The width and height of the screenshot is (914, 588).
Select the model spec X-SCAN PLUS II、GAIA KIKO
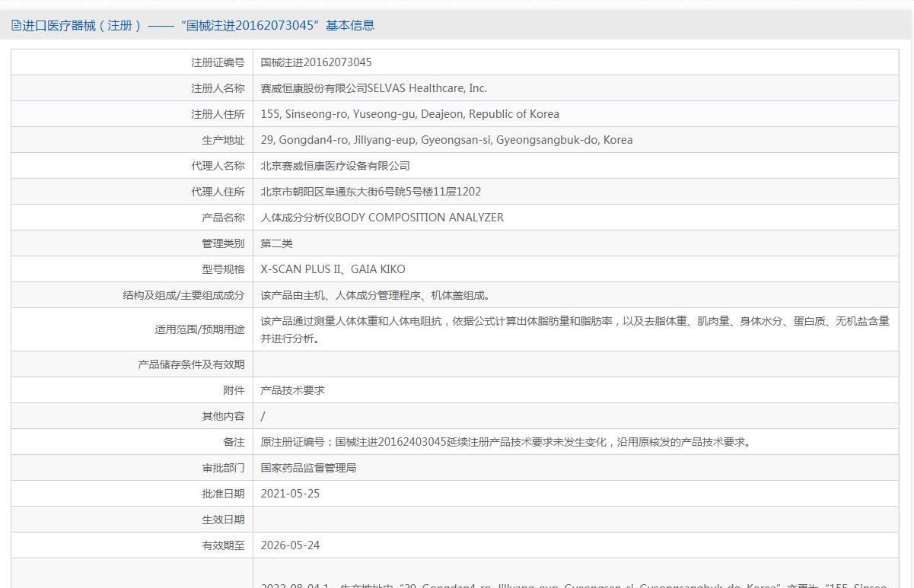pyautogui.click(x=333, y=269)
